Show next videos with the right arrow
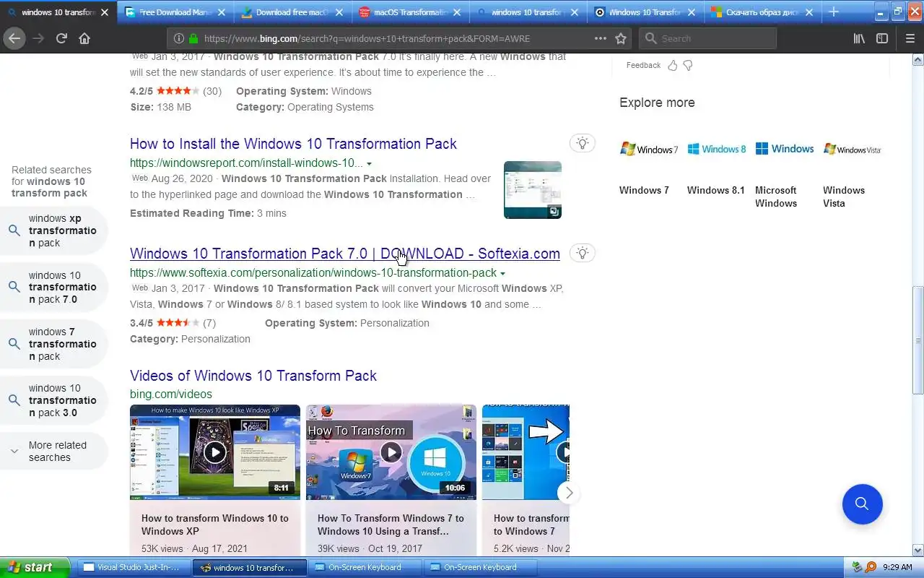The image size is (924, 578). pyautogui.click(x=569, y=492)
